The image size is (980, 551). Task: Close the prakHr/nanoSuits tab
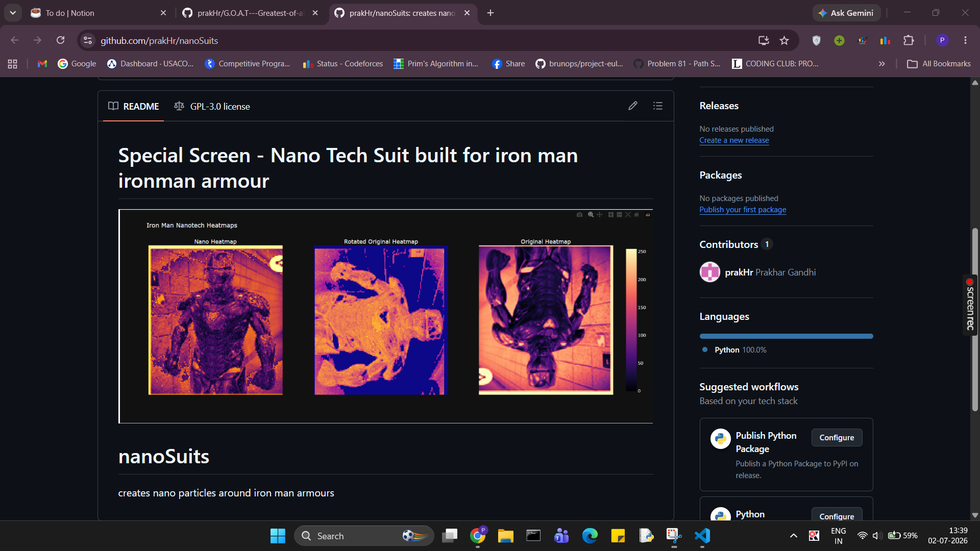(467, 13)
